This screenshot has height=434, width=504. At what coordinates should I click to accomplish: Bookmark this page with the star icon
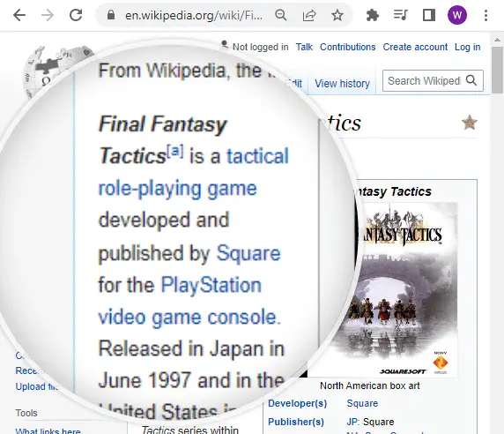pyautogui.click(x=337, y=15)
